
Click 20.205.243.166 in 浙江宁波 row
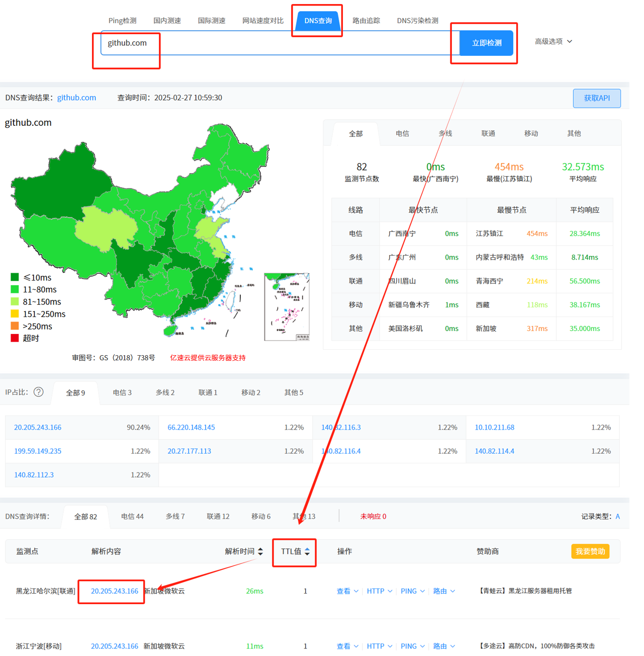click(114, 646)
